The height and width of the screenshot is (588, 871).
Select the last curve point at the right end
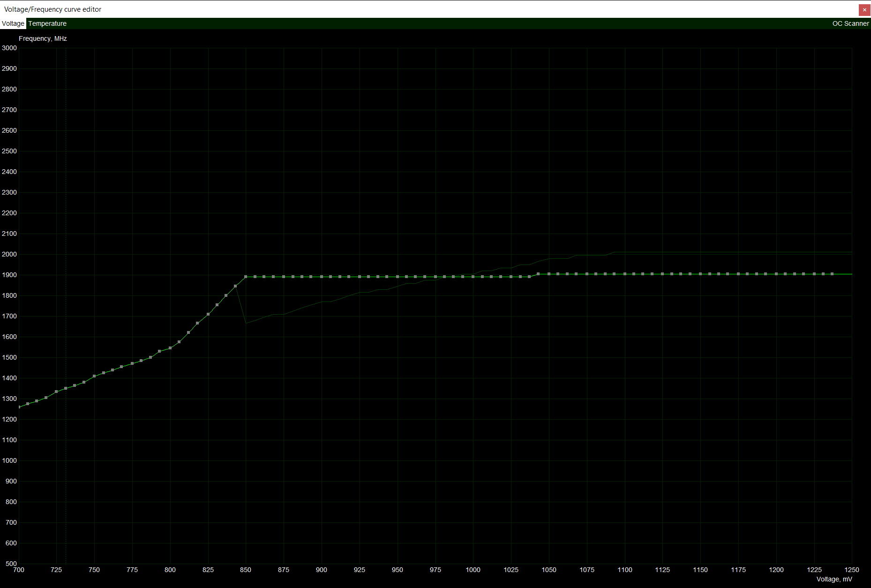[832, 274]
